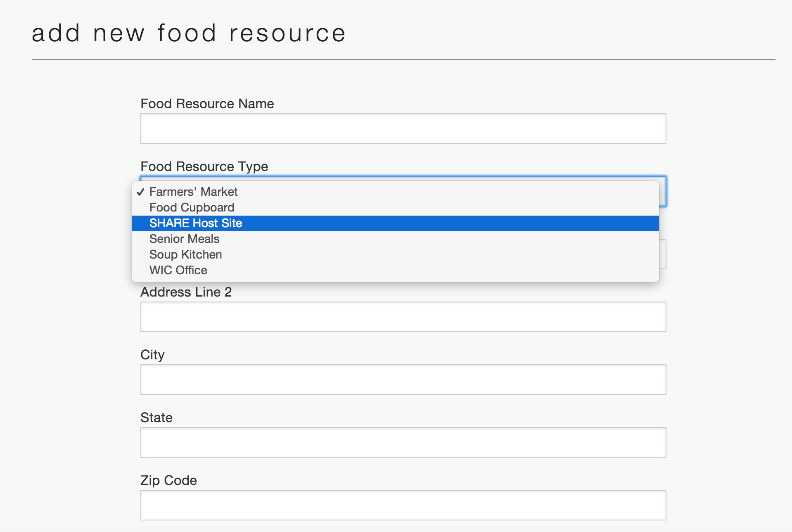Select the highlighted SHARE Host Site option
Screen dimensions: 792x532
pos(196,223)
